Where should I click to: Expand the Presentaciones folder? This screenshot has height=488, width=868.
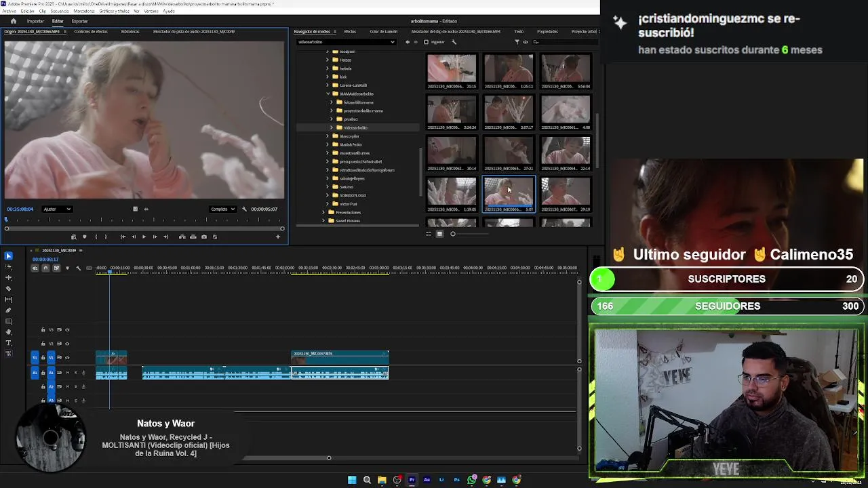(323, 212)
